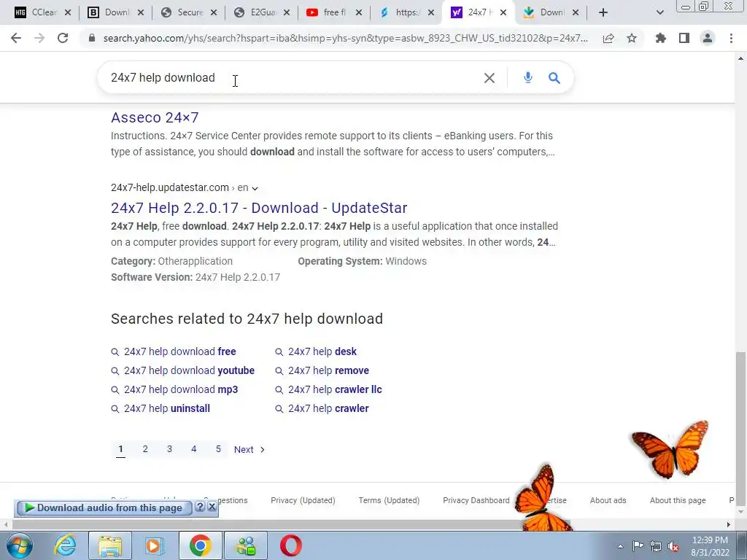Go to results page 2
This screenshot has height=560, width=747.
click(145, 449)
